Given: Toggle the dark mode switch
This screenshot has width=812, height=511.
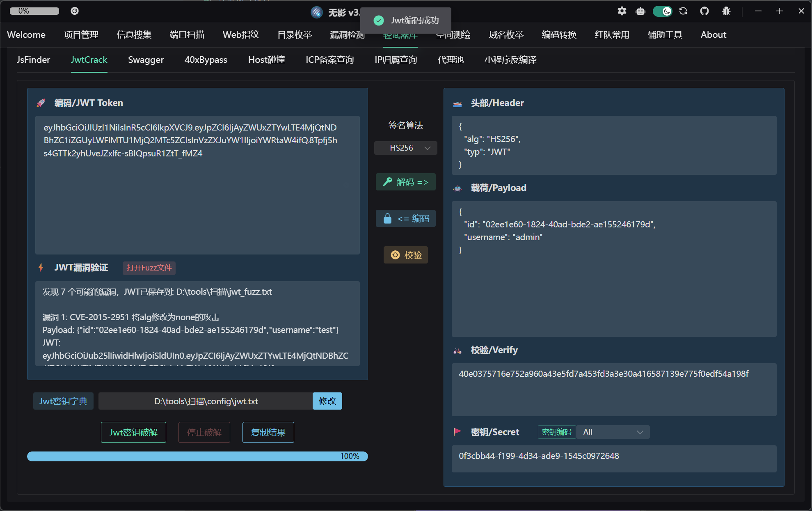Looking at the screenshot, I should point(662,11).
